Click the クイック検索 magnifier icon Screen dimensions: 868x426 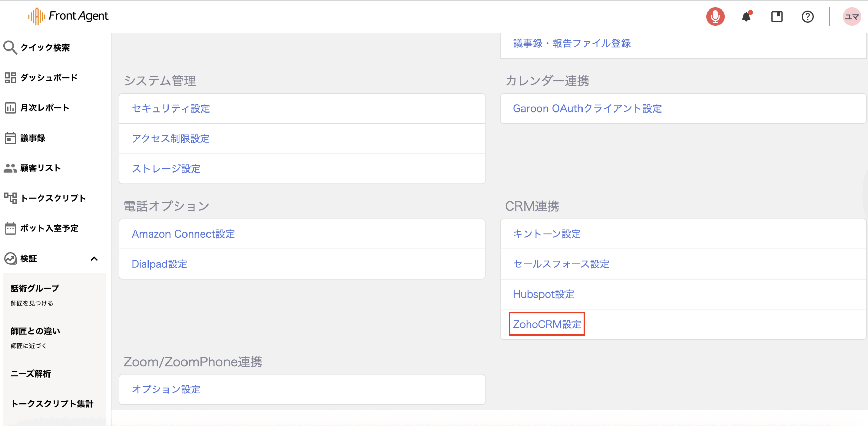[10, 47]
